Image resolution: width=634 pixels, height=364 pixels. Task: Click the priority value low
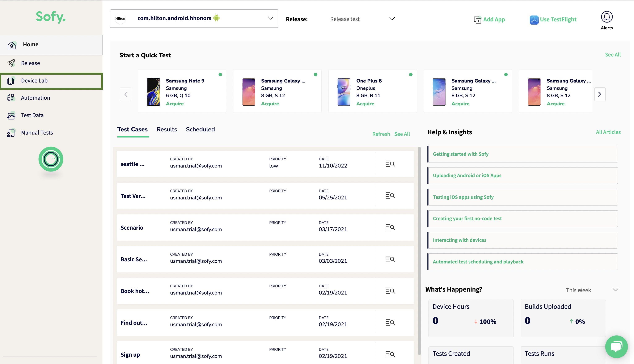click(x=274, y=166)
